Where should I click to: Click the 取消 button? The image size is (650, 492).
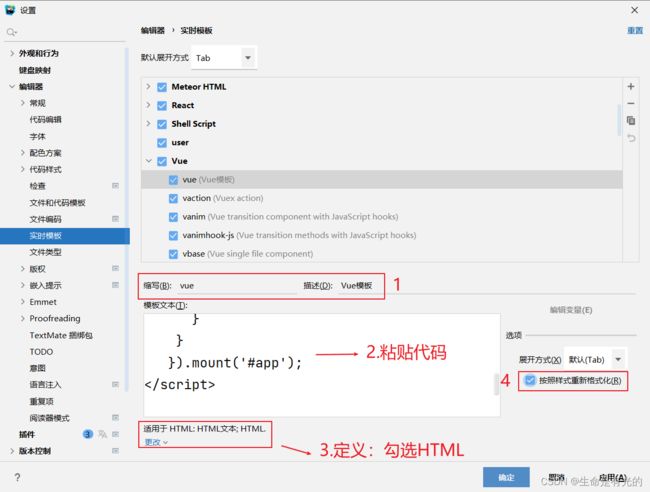pos(557,477)
